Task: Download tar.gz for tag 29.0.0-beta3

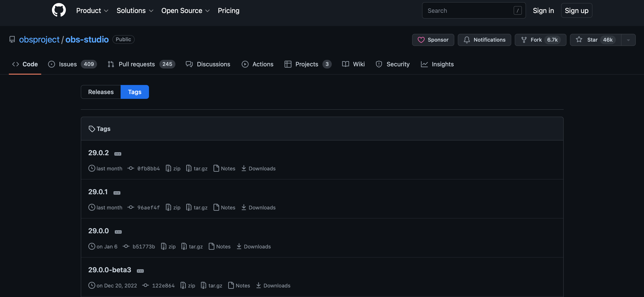Action: point(212,286)
